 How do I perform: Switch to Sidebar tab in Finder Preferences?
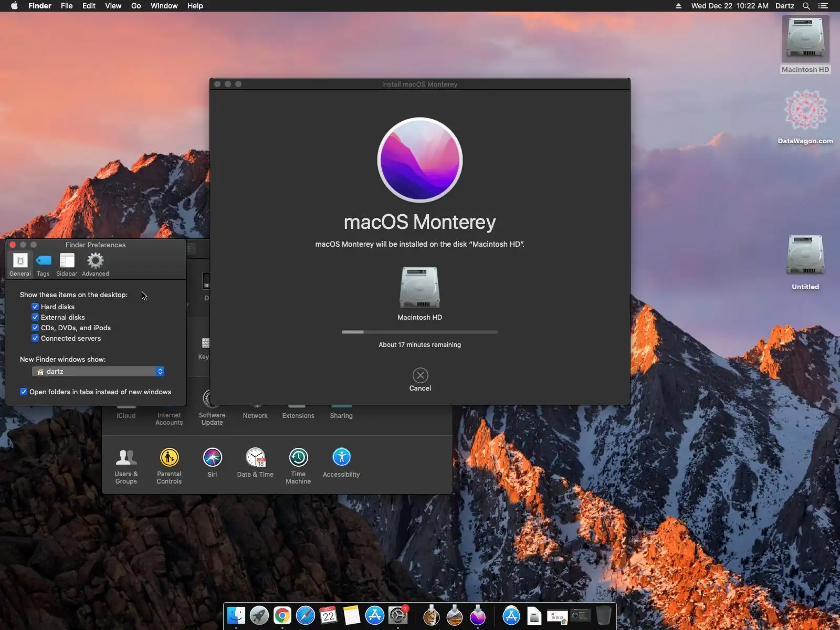pyautogui.click(x=67, y=265)
